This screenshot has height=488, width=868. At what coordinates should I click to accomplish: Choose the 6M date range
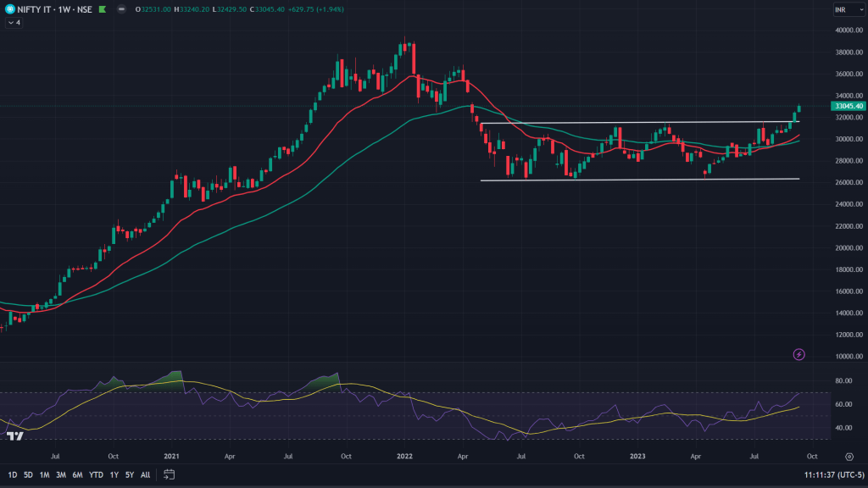coord(77,474)
